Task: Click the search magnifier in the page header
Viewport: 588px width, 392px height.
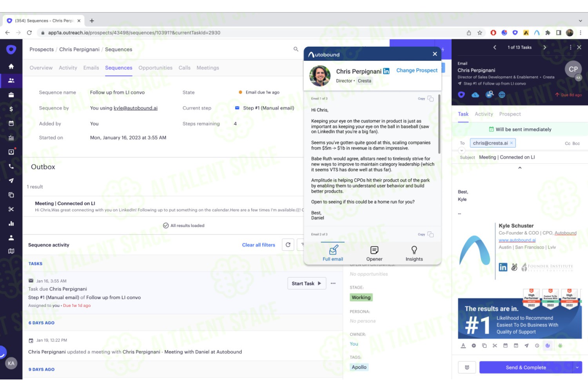Action: 296,49
